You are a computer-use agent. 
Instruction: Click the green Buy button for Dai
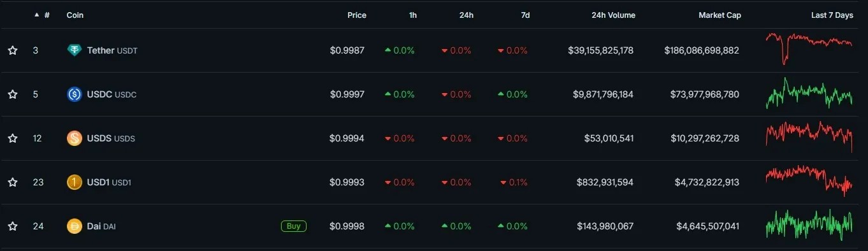(294, 226)
